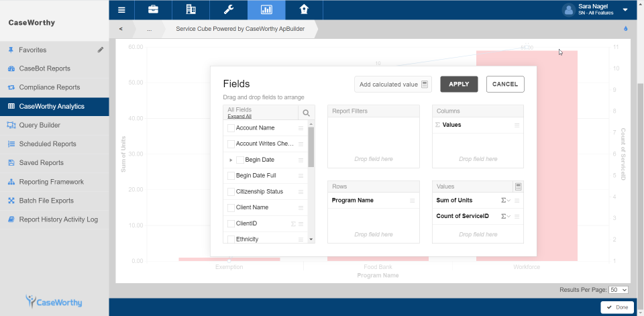Check the Client Name checkbox
Viewport: 644px width, 316px height.
click(231, 207)
